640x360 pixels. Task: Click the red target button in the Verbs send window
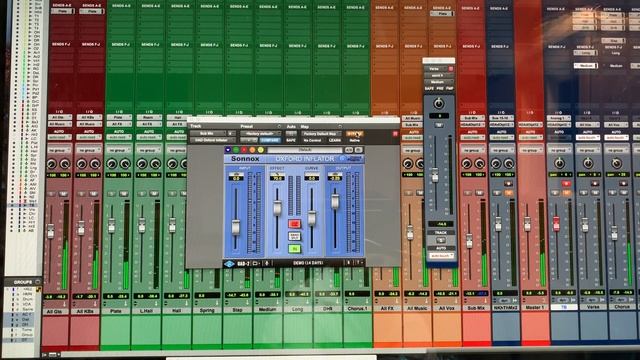point(451,69)
